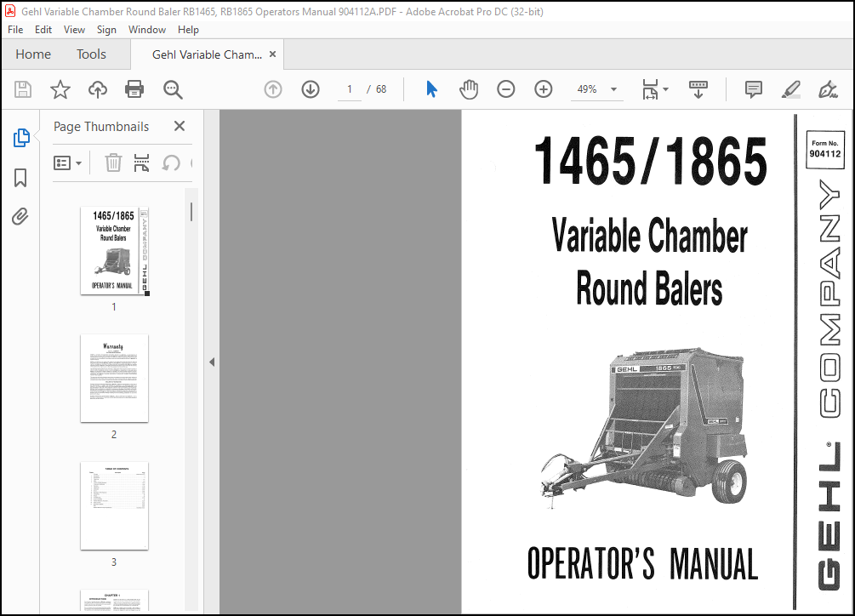The width and height of the screenshot is (855, 616).
Task: Add a comment with speech bubble icon
Action: (x=754, y=89)
